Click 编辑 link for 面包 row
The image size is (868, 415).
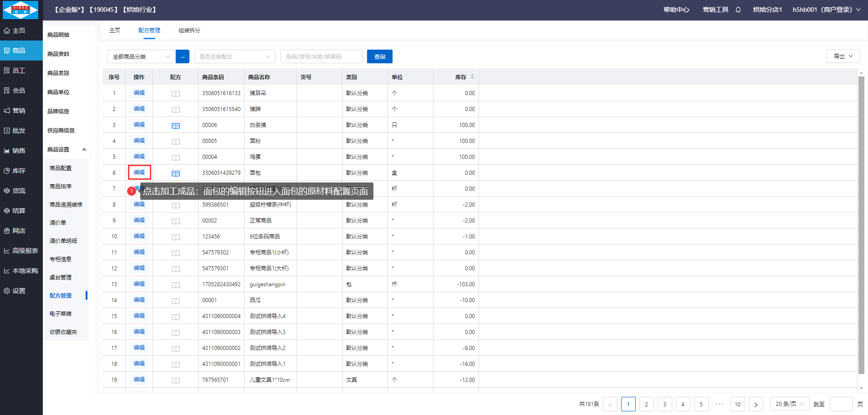click(139, 172)
